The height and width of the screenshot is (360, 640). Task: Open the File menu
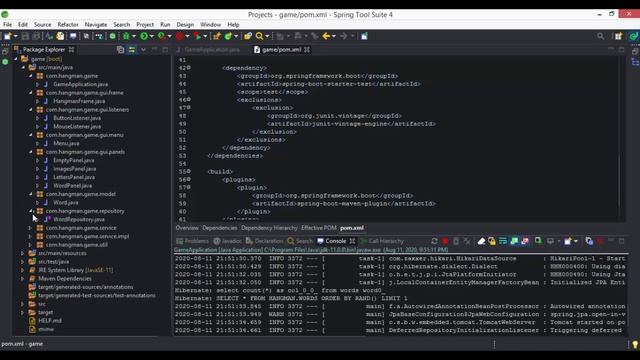(7, 24)
